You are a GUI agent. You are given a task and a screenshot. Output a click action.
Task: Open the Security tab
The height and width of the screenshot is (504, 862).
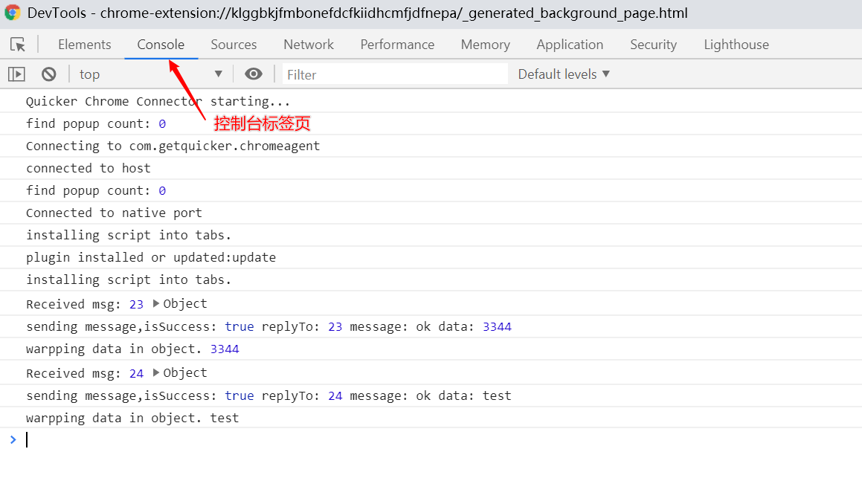click(653, 45)
